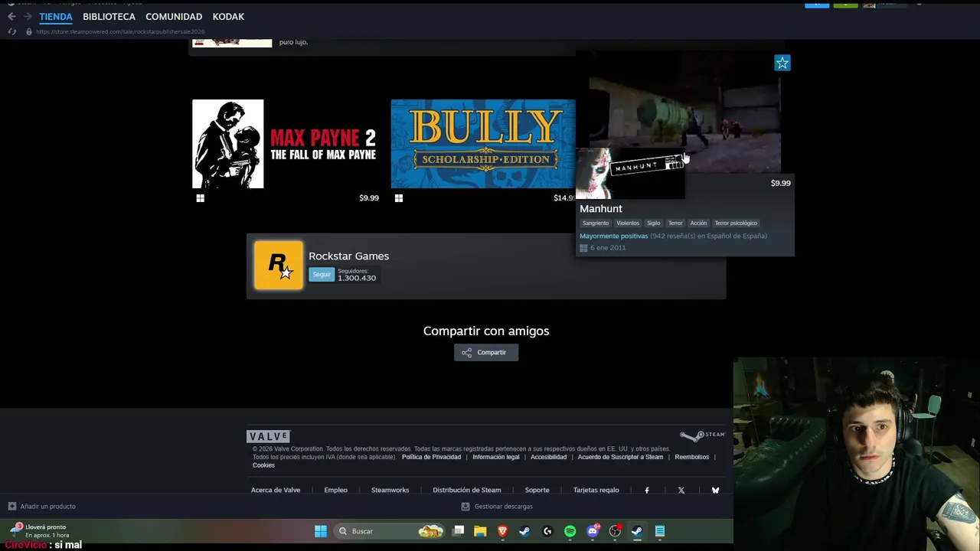
Task: Open Tarjetas regalo link
Action: pos(596,490)
